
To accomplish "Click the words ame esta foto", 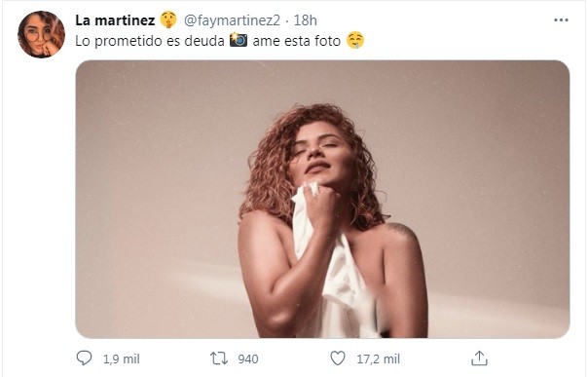I will tap(296, 41).
